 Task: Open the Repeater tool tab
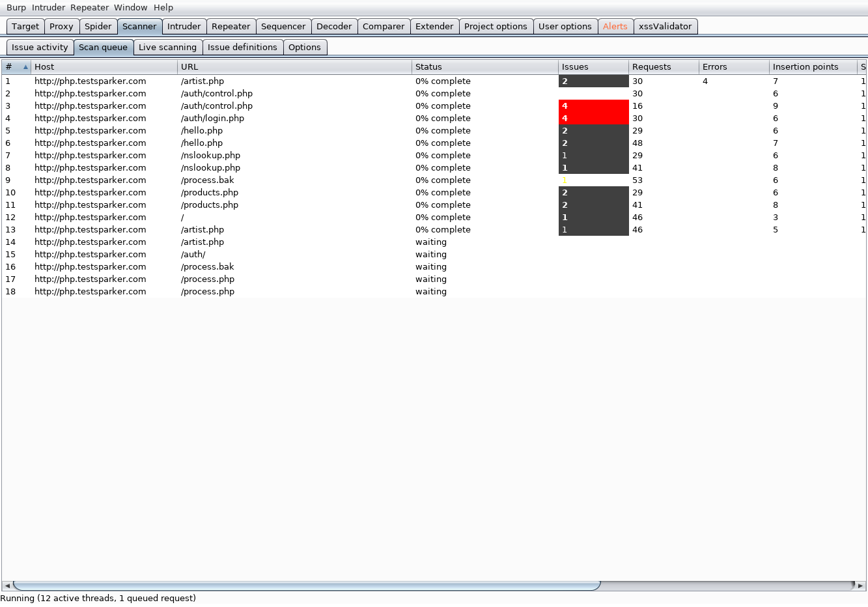pyautogui.click(x=231, y=27)
